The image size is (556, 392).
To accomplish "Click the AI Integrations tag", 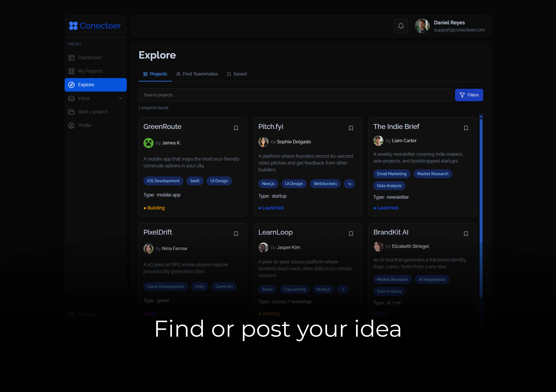I will (432, 279).
